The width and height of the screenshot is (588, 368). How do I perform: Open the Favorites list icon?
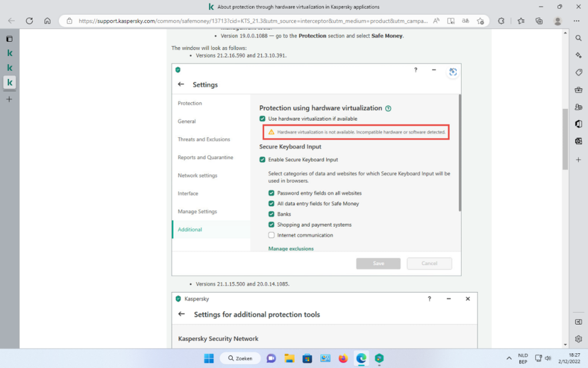(521, 21)
